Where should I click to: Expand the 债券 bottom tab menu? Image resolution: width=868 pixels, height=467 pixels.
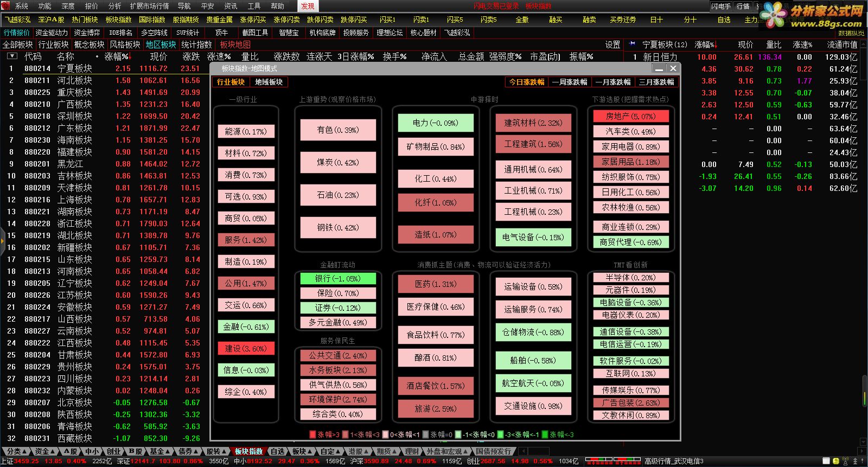pyautogui.click(x=189, y=451)
